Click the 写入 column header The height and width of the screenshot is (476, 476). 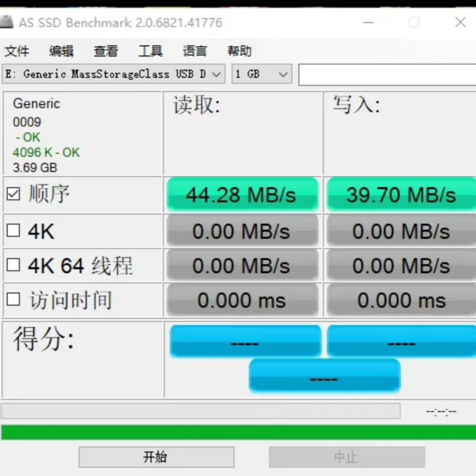(x=357, y=105)
